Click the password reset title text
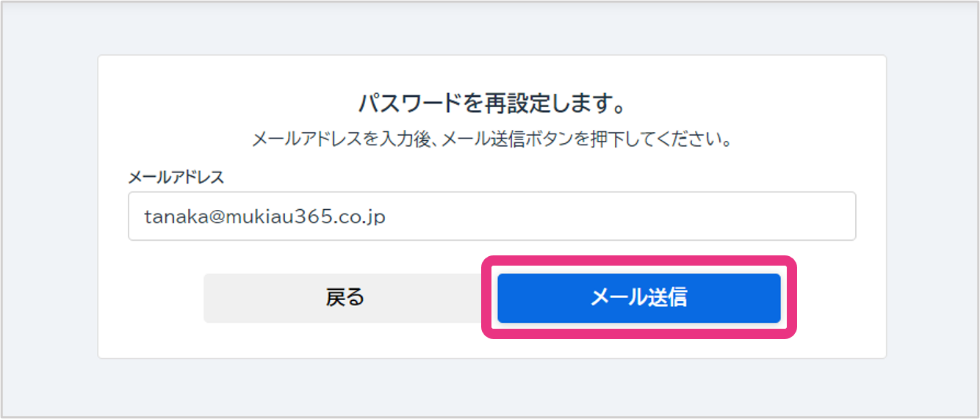 [491, 103]
